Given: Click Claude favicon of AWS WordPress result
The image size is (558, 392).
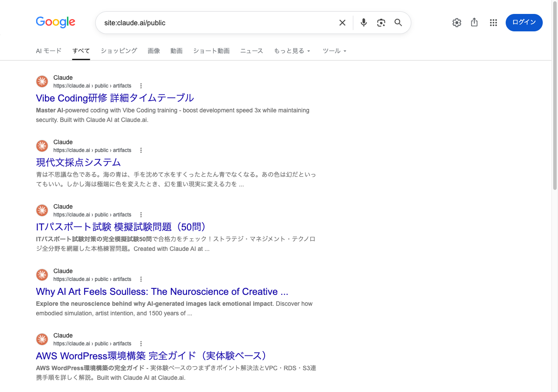Looking at the screenshot, I should tap(42, 339).
